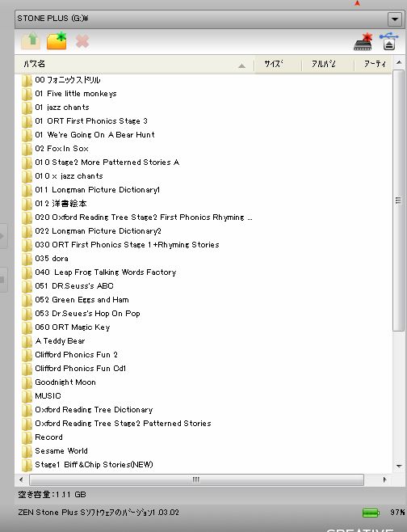
Task: Select 01 ORT First Phonics Stage 3
Action: (85, 121)
